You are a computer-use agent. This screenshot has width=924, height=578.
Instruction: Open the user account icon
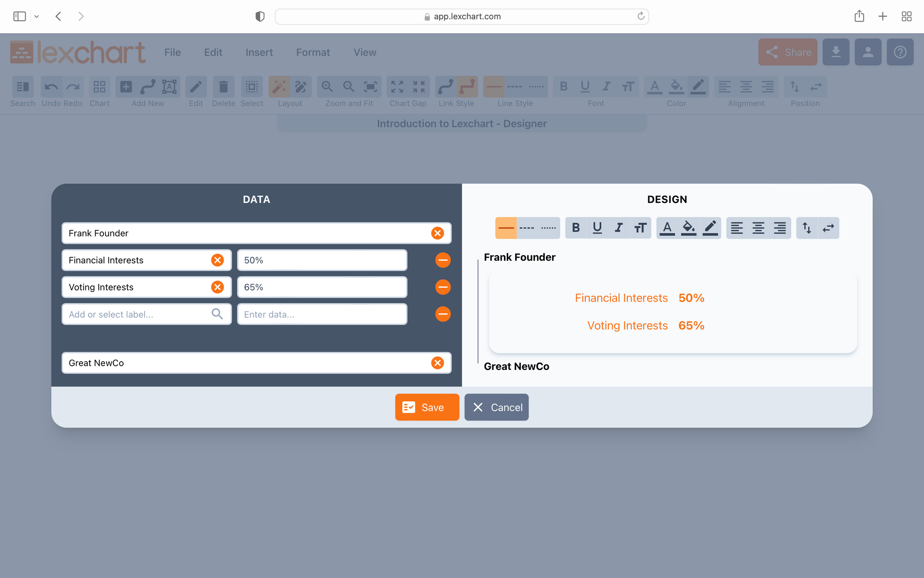coord(868,52)
